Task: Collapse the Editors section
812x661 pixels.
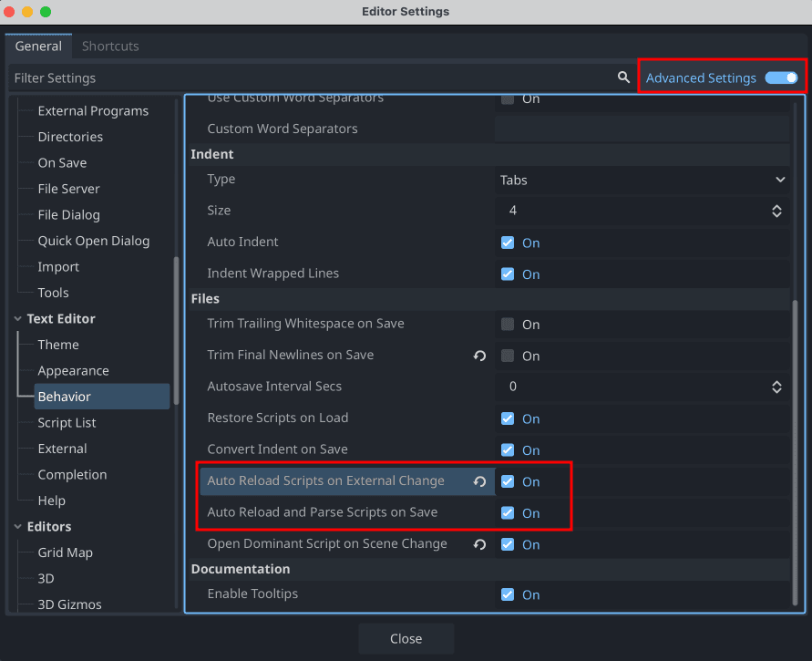Action: click(20, 526)
